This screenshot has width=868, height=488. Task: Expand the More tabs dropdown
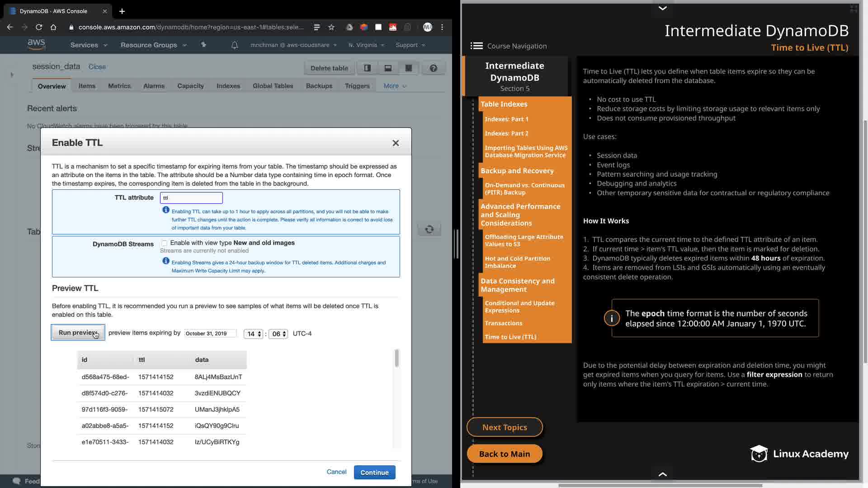point(395,86)
